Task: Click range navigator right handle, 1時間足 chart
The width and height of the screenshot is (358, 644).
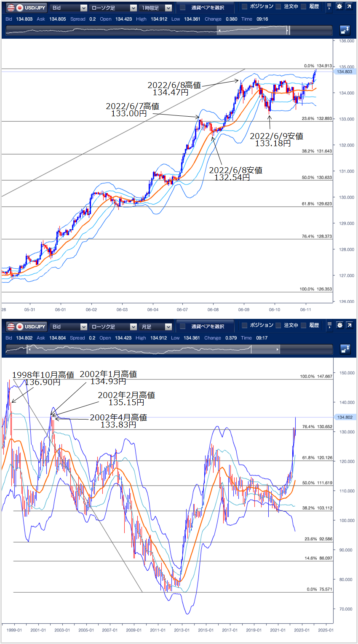Action: [289, 30]
